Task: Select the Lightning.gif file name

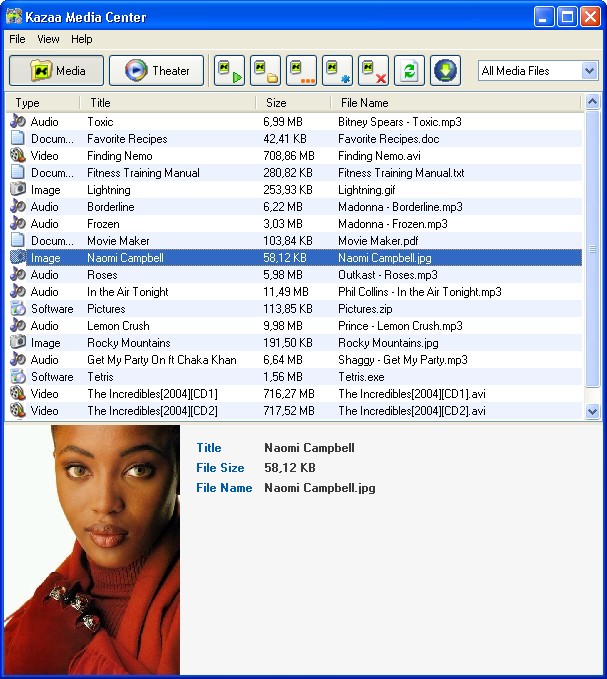Action: [367, 190]
